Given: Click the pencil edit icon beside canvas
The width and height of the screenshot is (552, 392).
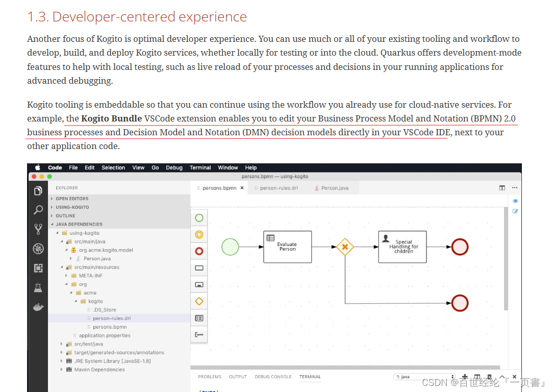Looking at the screenshot, I should tap(515, 211).
